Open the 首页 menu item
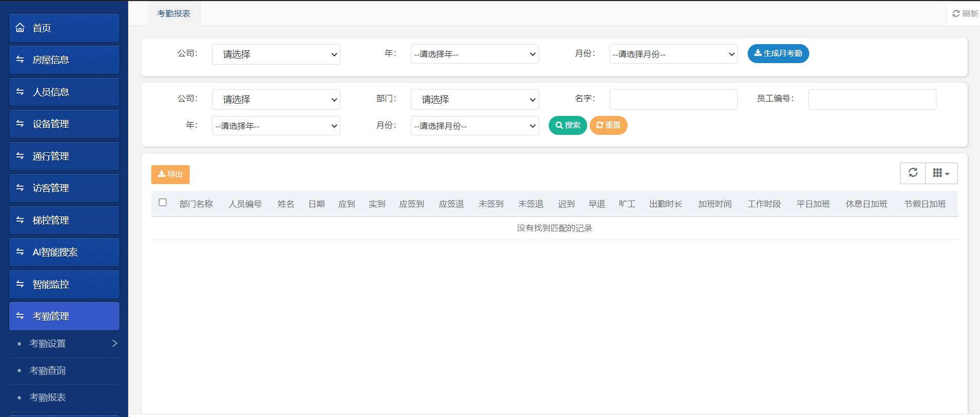 [64, 28]
